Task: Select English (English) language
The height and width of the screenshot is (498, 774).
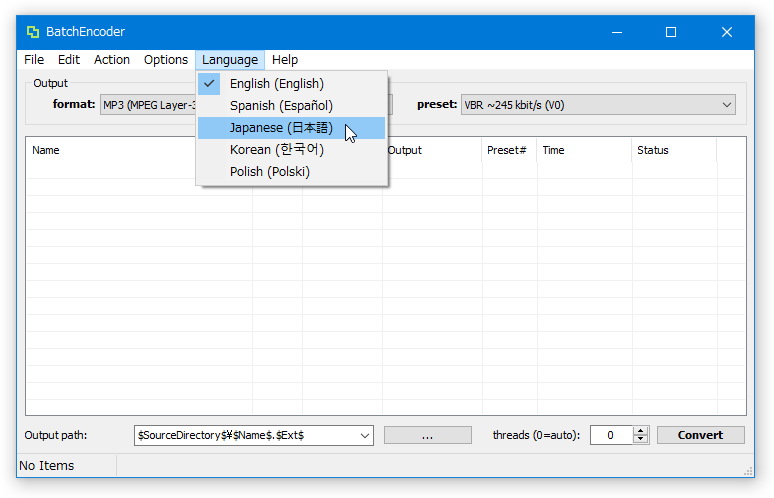Action: tap(291, 84)
